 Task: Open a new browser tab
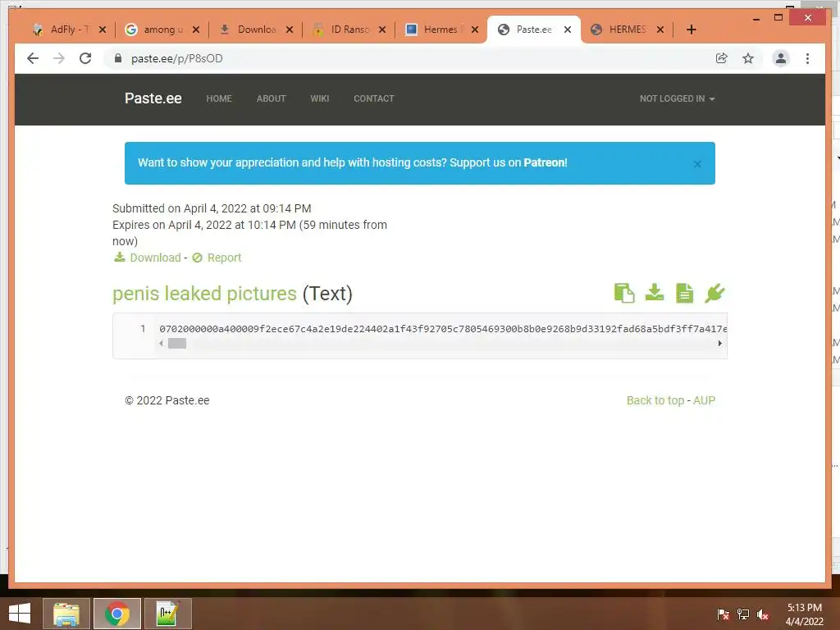pos(691,30)
